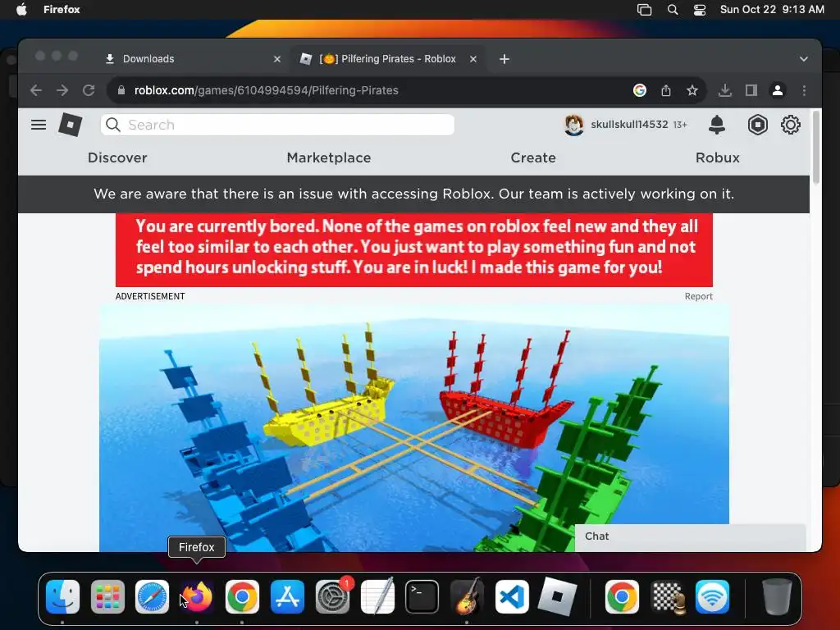Viewport: 840px width, 630px height.
Task: Reload the Pilfering Pirates page
Action: (89, 90)
